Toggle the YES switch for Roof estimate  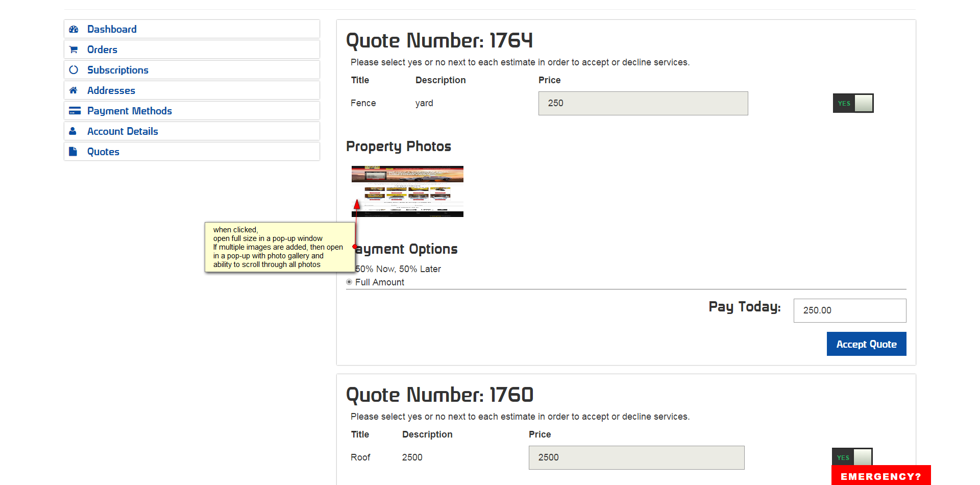coord(852,457)
